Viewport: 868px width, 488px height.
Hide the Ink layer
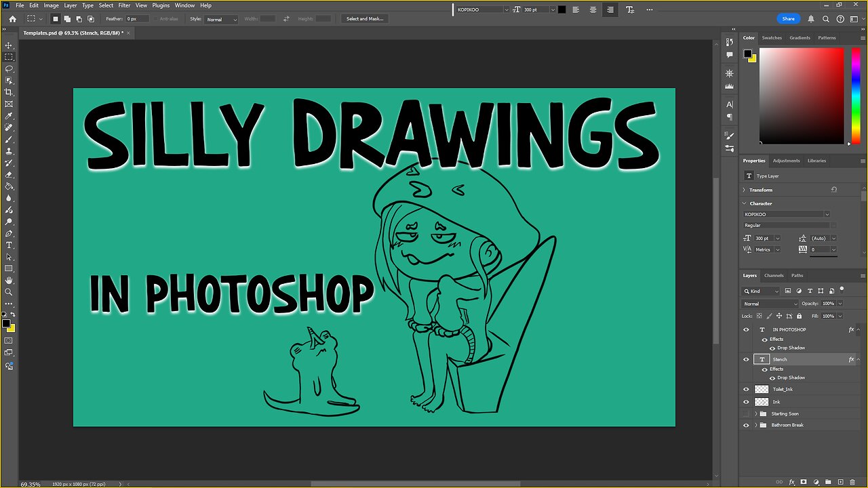click(x=747, y=401)
